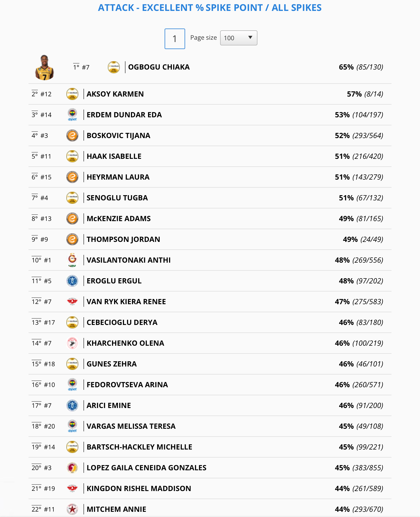Open the Page size dropdown
This screenshot has height=517, width=420.
click(239, 38)
